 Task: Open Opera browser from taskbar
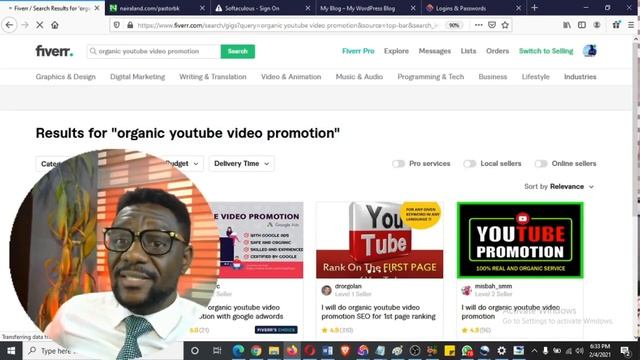[309, 351]
